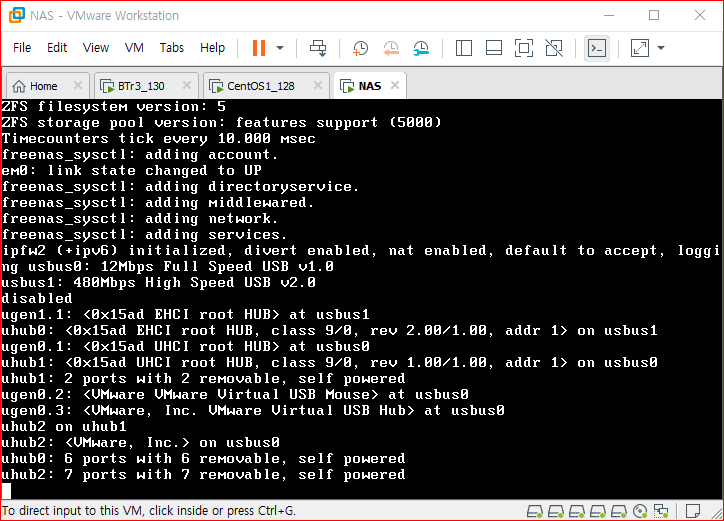Screen dimensions: 724x521
Task: Close the VMware Workstation window
Action: coord(700,15)
